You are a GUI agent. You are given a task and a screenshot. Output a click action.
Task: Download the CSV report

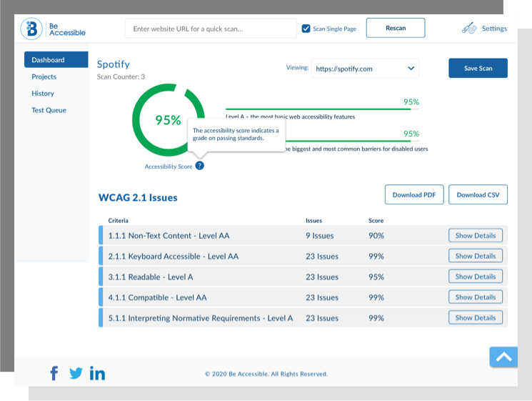[478, 194]
